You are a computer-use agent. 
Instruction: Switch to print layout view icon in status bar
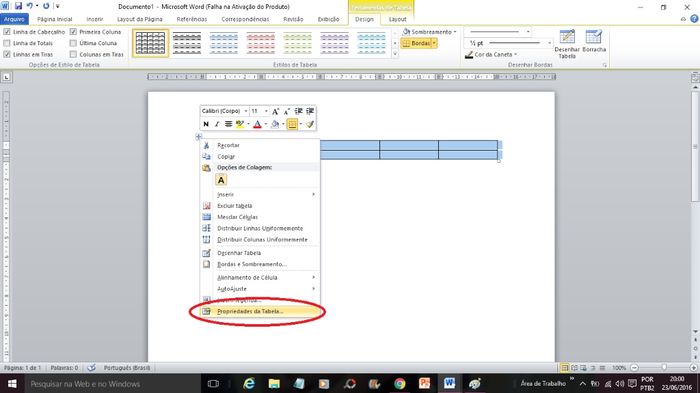pyautogui.click(x=565, y=368)
